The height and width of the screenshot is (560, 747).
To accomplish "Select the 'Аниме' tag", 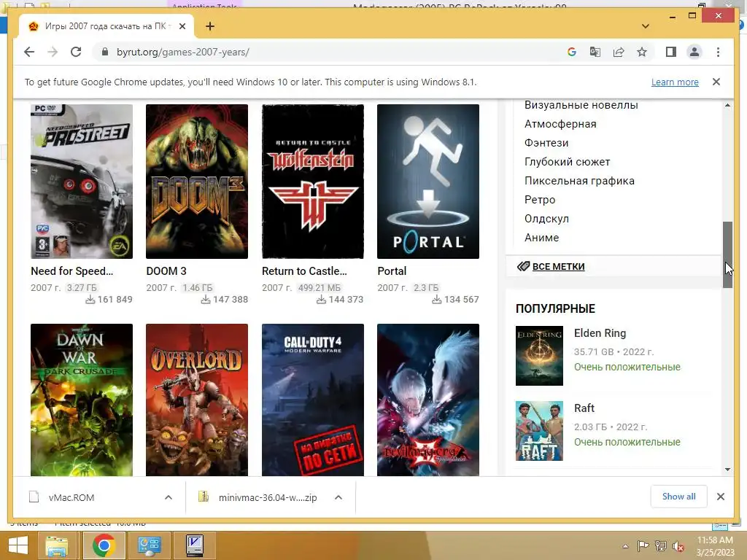I will [x=542, y=238].
